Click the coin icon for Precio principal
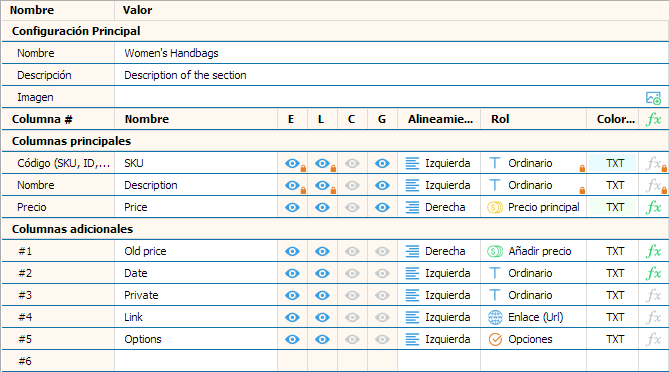This screenshot has width=669, height=372. [x=495, y=207]
